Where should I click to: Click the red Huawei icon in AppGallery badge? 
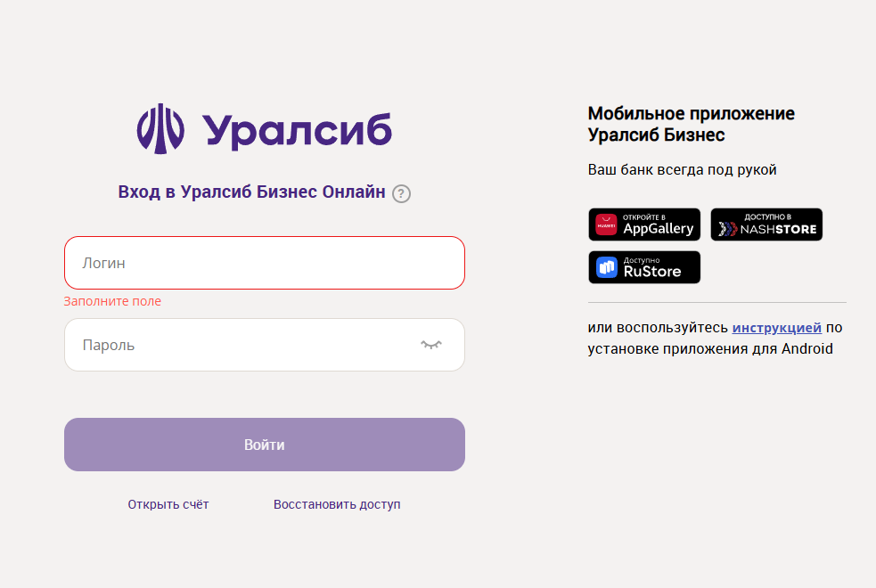[606, 225]
